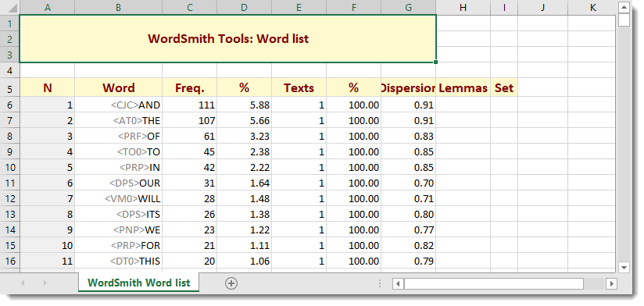Screen dimensions: 644x306
Task: Select column C header
Action: (x=189, y=7)
